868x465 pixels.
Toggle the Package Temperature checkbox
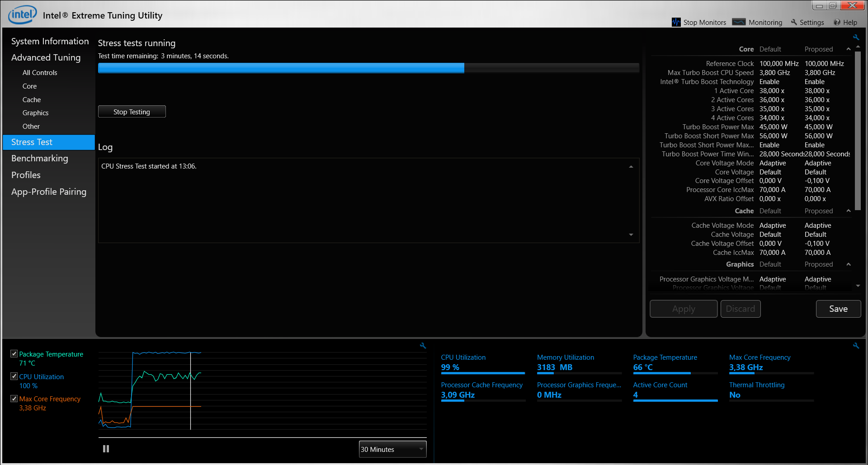(14, 354)
